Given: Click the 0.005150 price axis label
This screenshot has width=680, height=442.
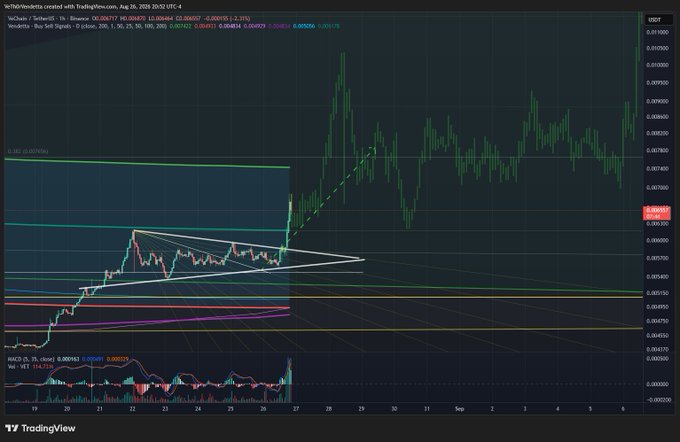Looking at the screenshot, I should (657, 293).
